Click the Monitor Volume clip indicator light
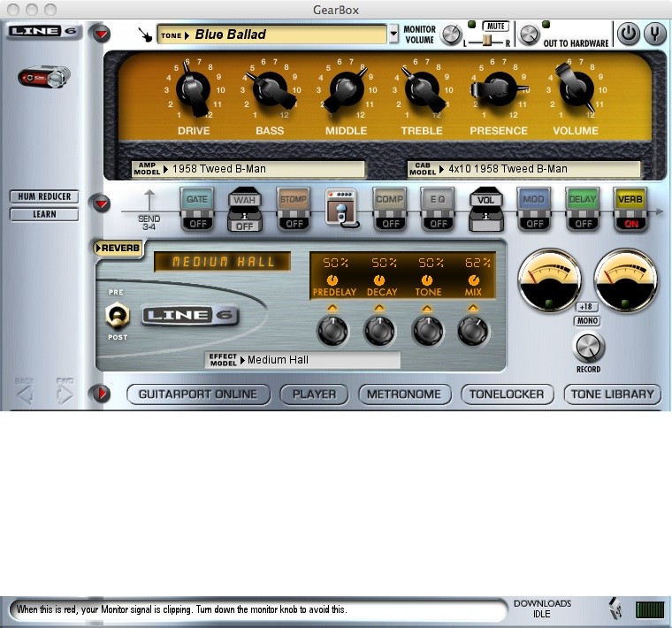672x628 pixels. tap(471, 25)
